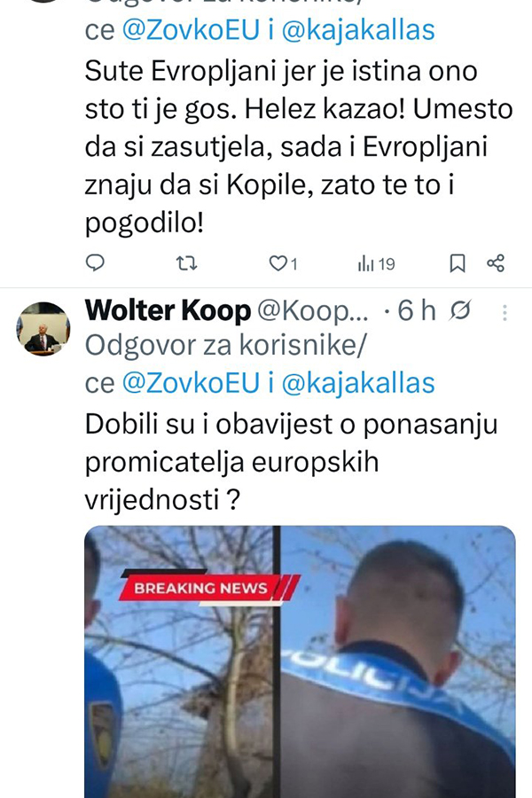Open the @Koop... handle link
Screen dimensions: 532x798
pyautogui.click(x=313, y=310)
